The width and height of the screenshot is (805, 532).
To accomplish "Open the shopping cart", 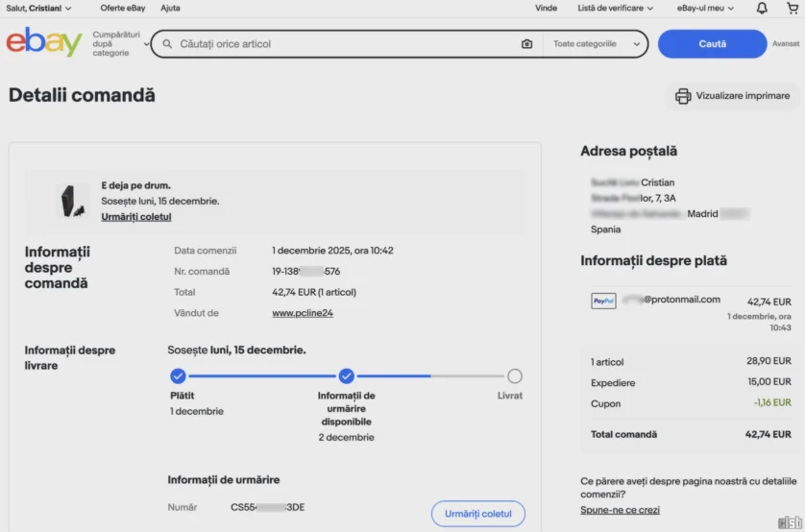I will (x=792, y=8).
